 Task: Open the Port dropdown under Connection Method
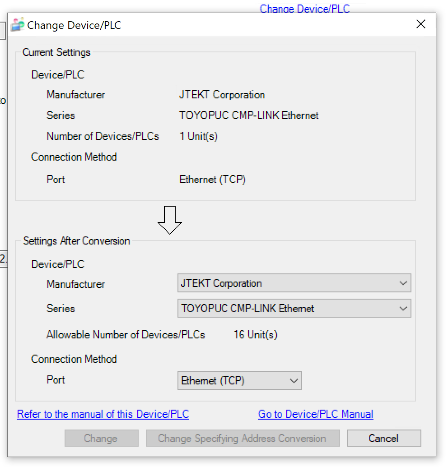tap(239, 381)
